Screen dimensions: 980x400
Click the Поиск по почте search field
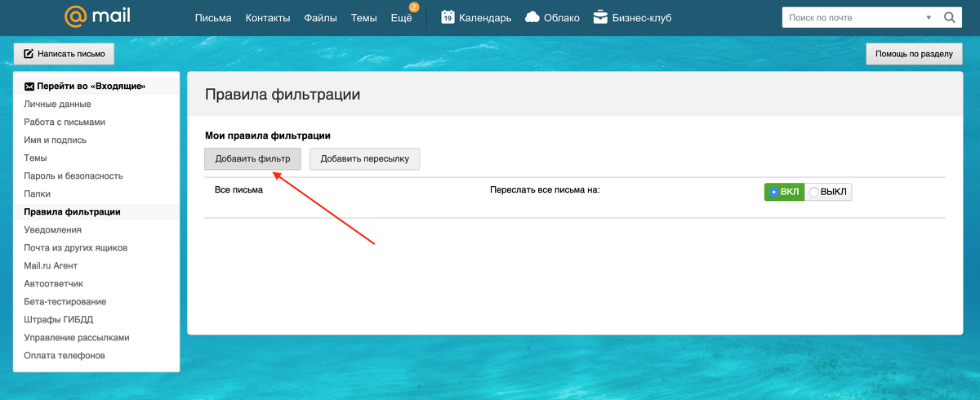coord(853,17)
